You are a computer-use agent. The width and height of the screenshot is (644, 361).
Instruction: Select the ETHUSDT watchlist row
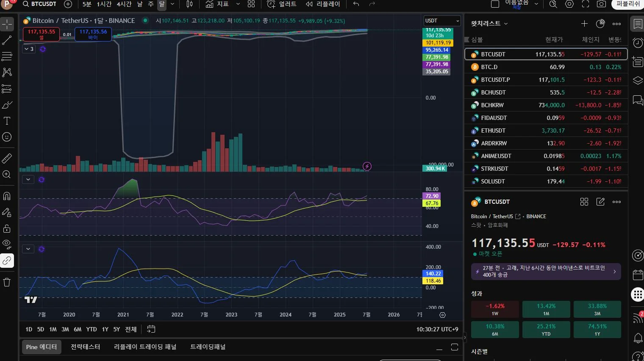click(x=546, y=131)
